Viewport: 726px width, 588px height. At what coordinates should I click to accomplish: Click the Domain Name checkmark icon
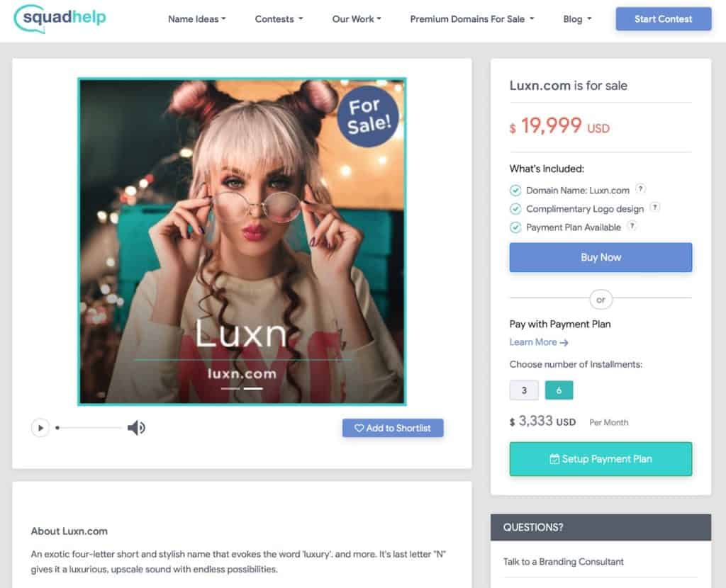[515, 191]
